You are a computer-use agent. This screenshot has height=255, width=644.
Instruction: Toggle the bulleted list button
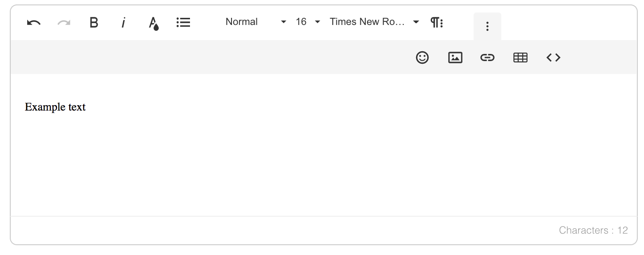coord(183,22)
